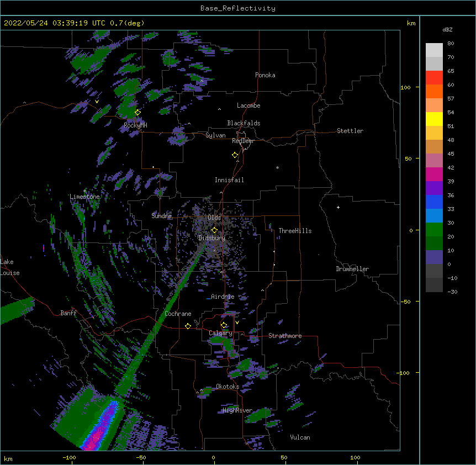Pick the yellow 54-51 dBZ legend swatch
Viewport: 476px width, 465px height.
tap(434, 119)
